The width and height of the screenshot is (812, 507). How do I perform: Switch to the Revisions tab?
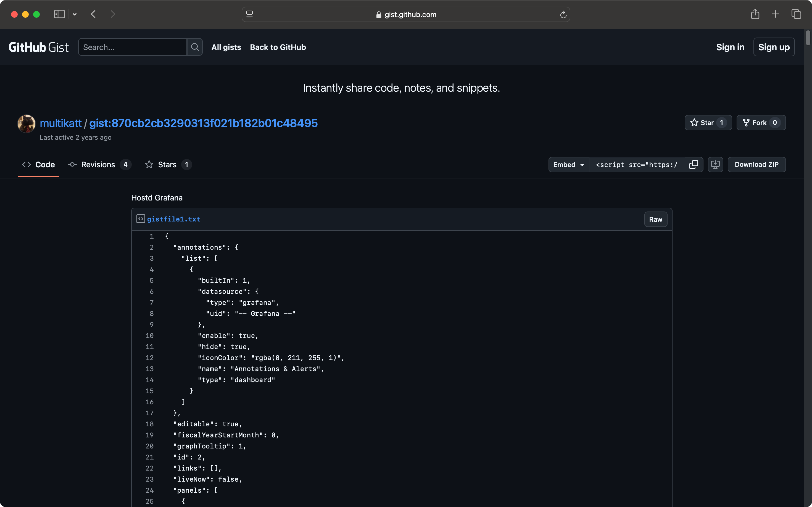click(x=98, y=165)
